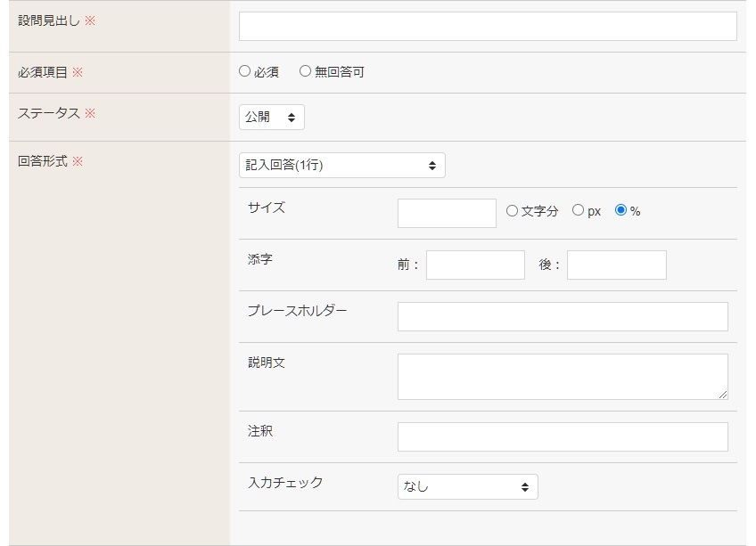The width and height of the screenshot is (756, 546).
Task: Focus the サイズ input box
Action: click(447, 213)
